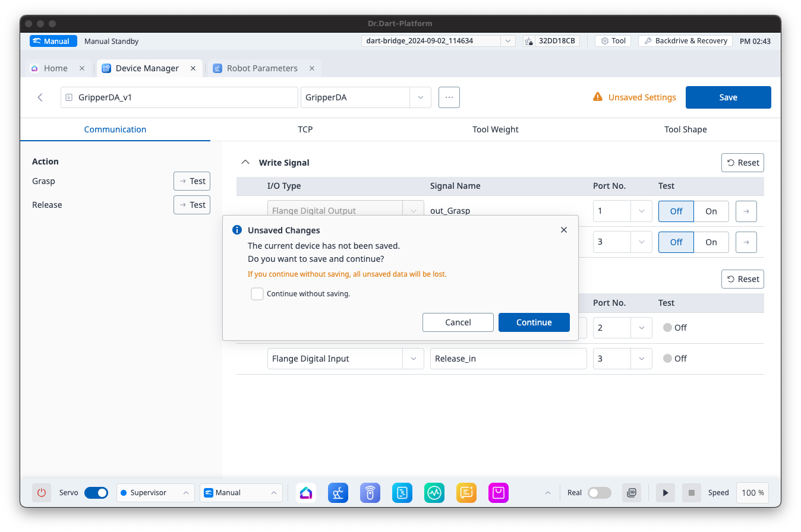The width and height of the screenshot is (801, 532).
Task: Toggle the Real mode switch
Action: point(599,493)
